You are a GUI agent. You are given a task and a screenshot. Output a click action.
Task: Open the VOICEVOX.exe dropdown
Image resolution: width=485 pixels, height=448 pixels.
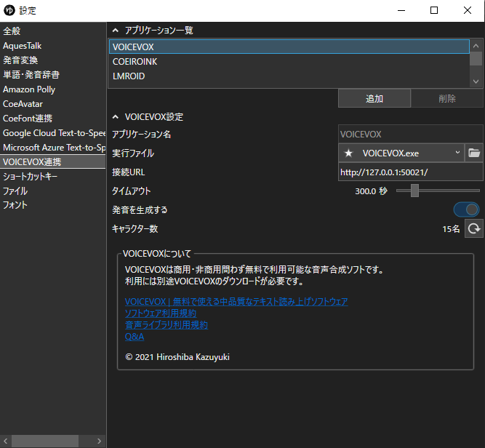pos(457,153)
